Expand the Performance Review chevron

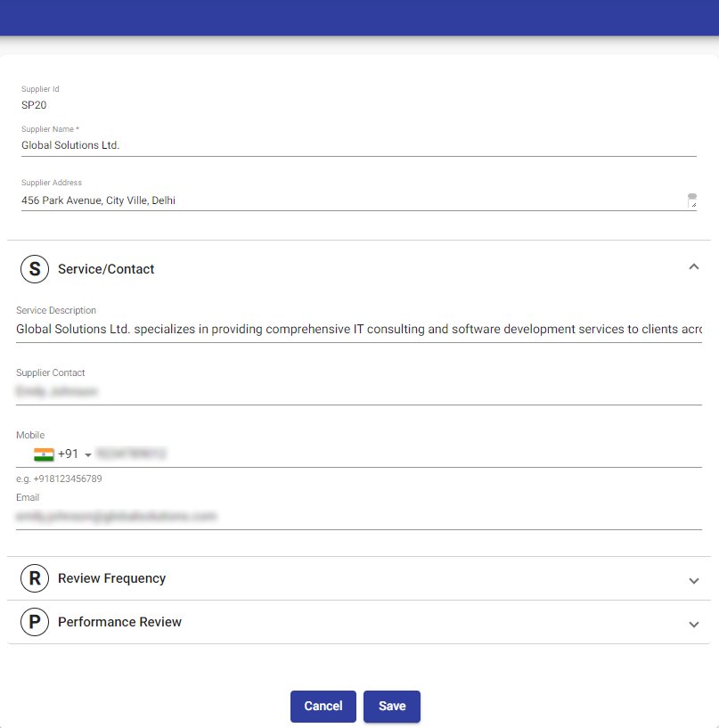(694, 624)
